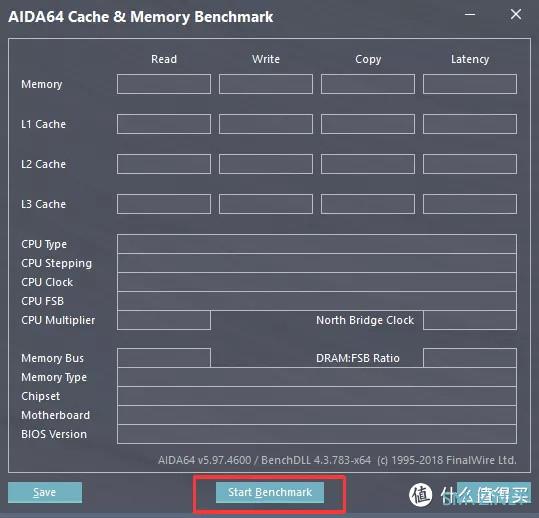Select the L2 Cache Copy result box
This screenshot has width=539, height=518.
coord(368,164)
